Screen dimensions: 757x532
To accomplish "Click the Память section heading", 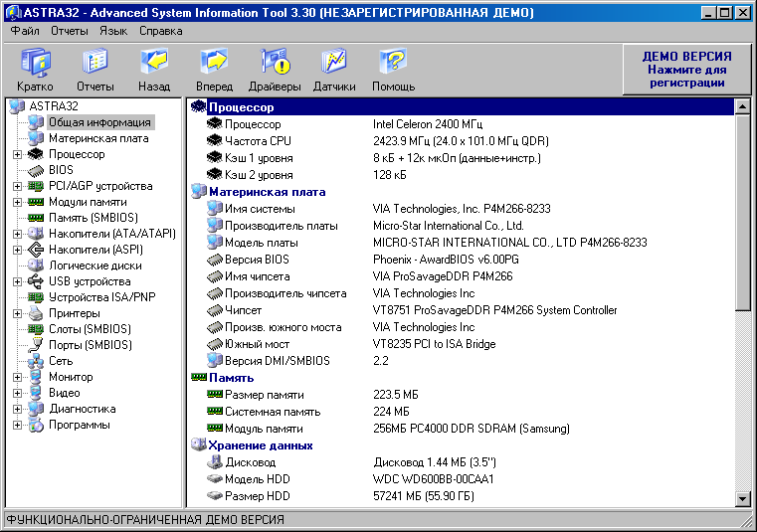I will [x=231, y=378].
